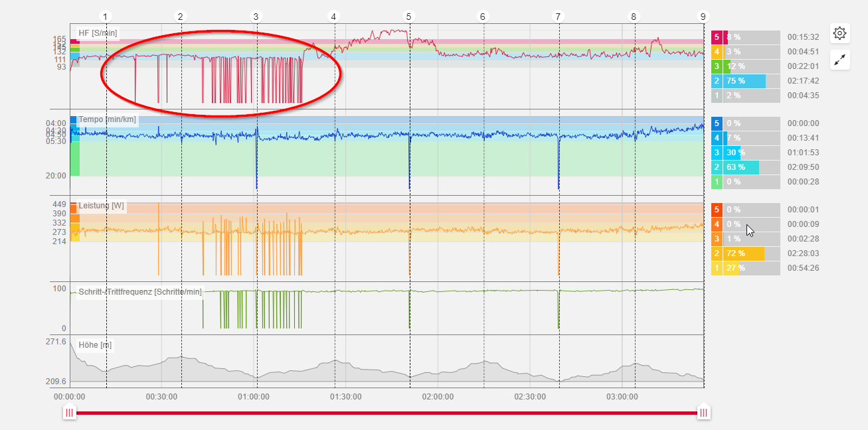Image resolution: width=868 pixels, height=430 pixels.
Task: Click heart rate zone 3 green badge
Action: tap(717, 66)
